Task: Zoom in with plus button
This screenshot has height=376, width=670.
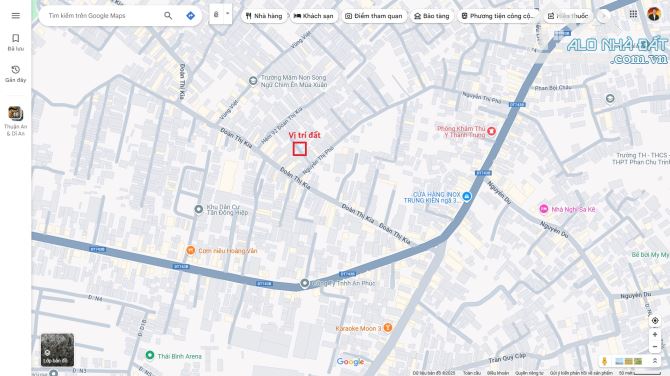Action: click(655, 335)
